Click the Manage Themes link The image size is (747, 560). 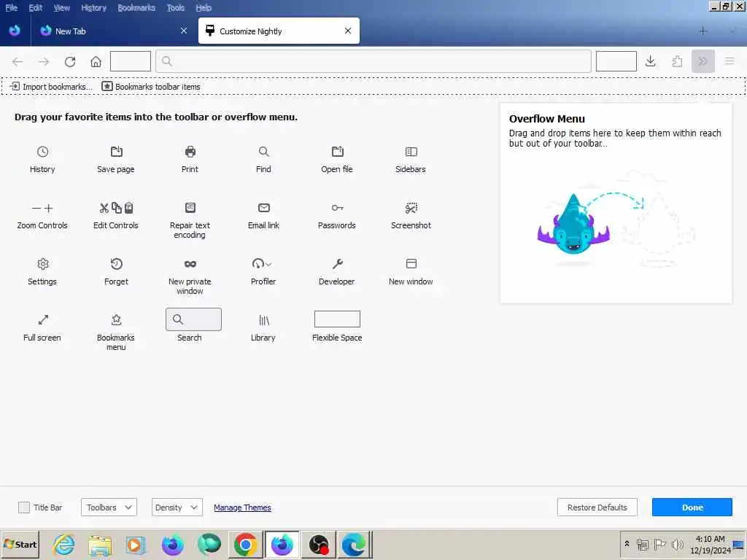242,507
